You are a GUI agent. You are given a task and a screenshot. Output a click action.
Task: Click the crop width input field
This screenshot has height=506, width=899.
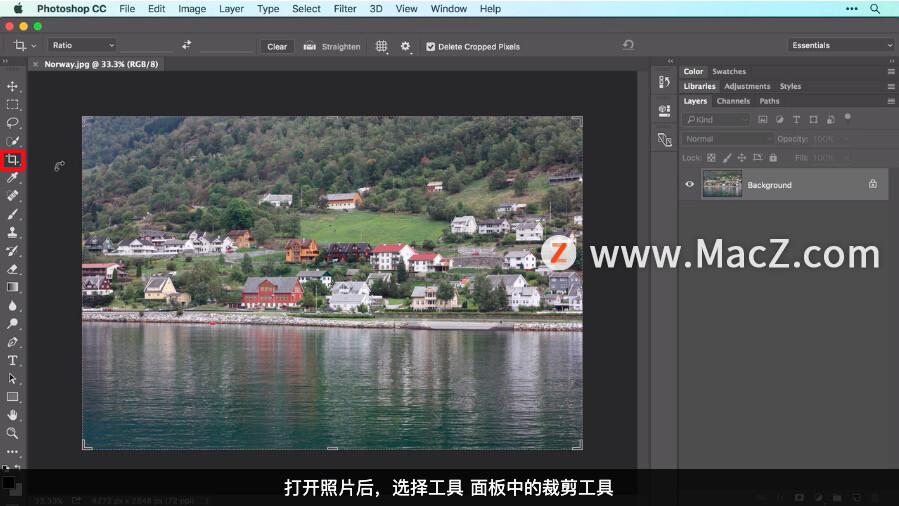(x=146, y=45)
